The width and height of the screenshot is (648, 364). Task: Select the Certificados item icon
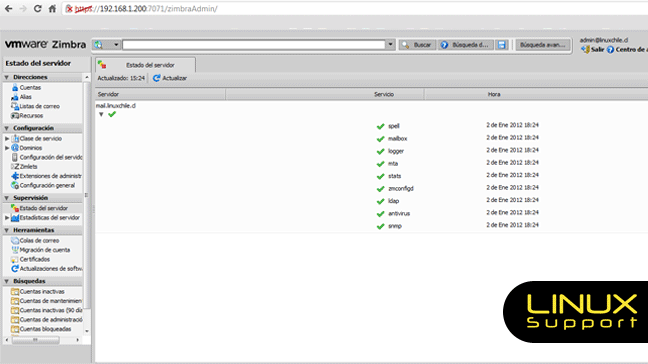(x=15, y=259)
